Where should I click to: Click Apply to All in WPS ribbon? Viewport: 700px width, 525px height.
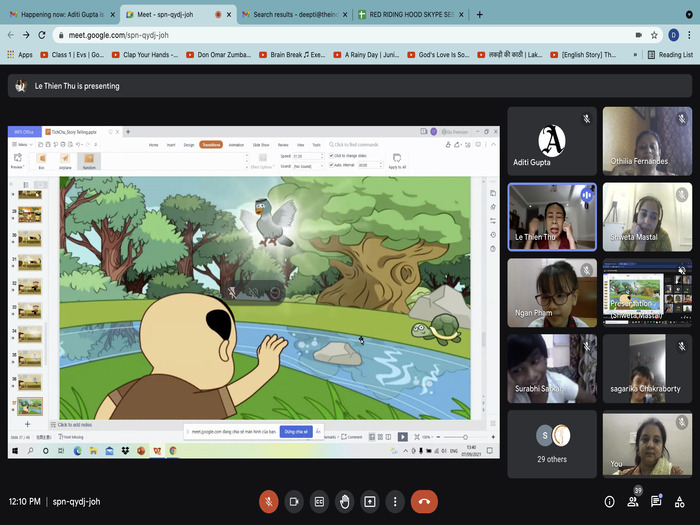pyautogui.click(x=397, y=161)
